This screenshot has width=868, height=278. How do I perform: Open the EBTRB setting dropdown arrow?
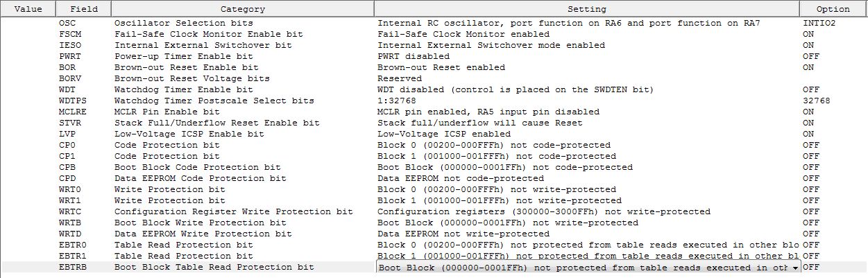pyautogui.click(x=794, y=268)
